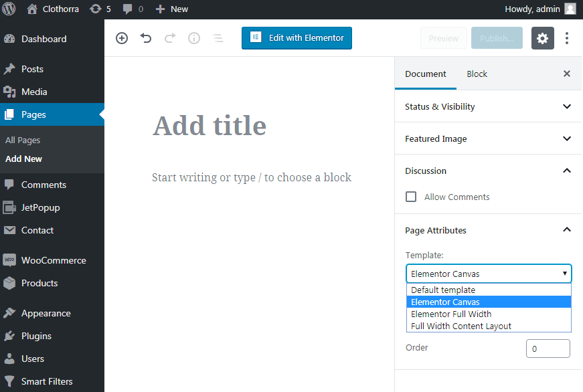Click the Edit with Elementor button
The height and width of the screenshot is (392, 583).
(x=297, y=38)
